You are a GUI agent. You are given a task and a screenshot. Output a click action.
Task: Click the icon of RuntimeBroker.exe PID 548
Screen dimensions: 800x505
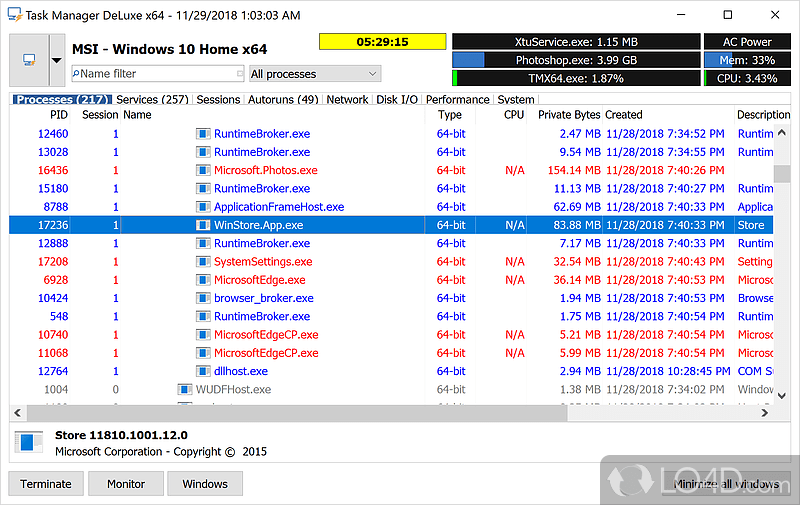click(203, 316)
